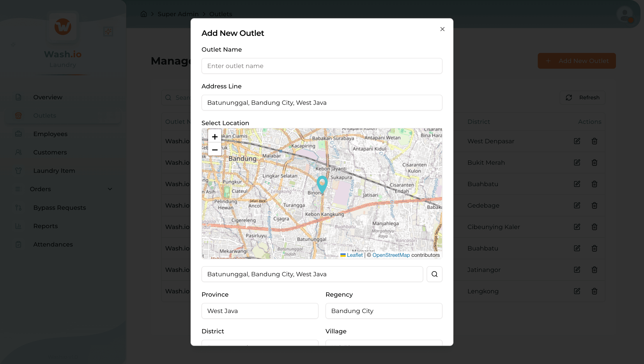The image size is (644, 364).
Task: Click the home breadcrumb icon
Action: [x=143, y=14]
